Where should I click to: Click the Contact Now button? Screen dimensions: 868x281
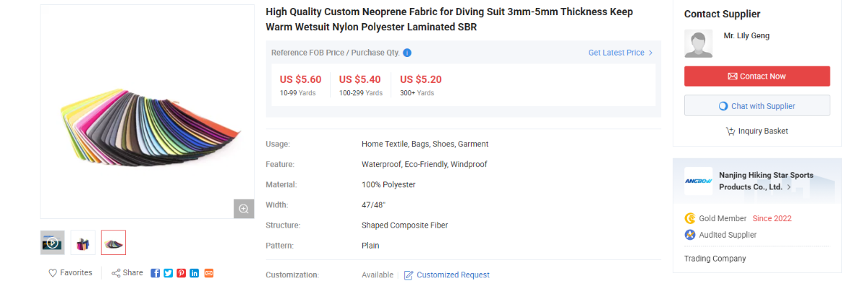pyautogui.click(x=757, y=77)
